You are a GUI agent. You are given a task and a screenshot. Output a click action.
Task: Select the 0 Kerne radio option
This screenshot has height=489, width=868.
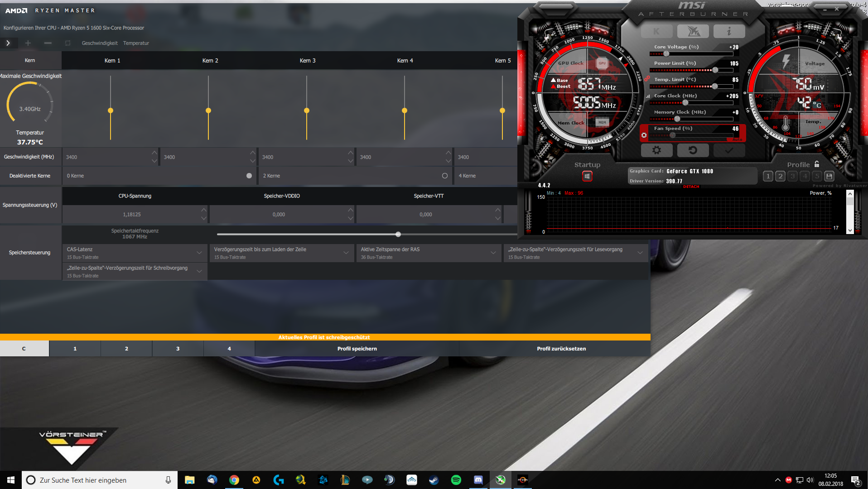click(249, 176)
